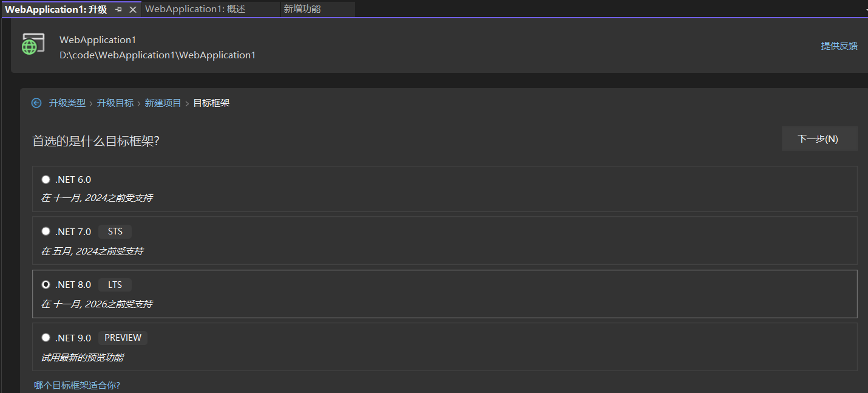This screenshot has height=393, width=868.
Task: Click the 升级目标 breadcrumb link
Action: [115, 103]
